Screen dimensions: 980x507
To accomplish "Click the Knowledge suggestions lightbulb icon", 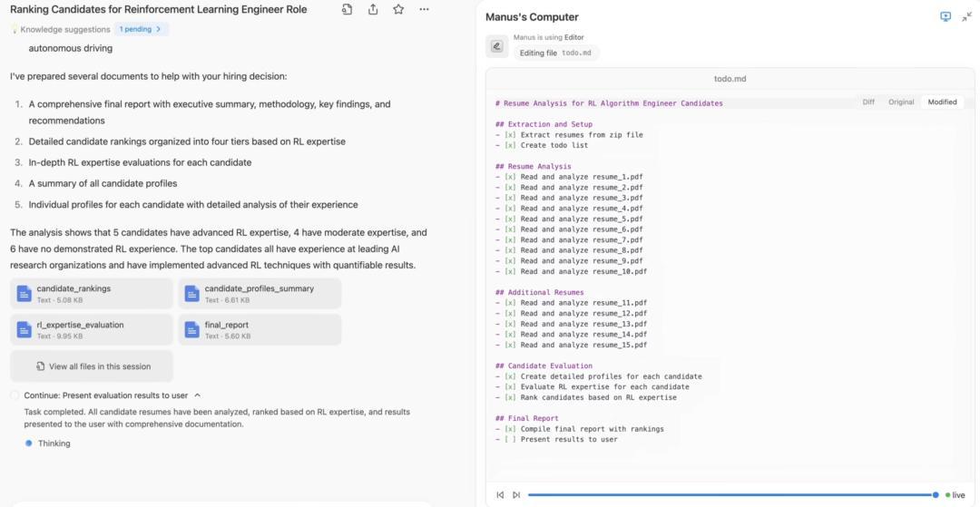I will tap(15, 29).
